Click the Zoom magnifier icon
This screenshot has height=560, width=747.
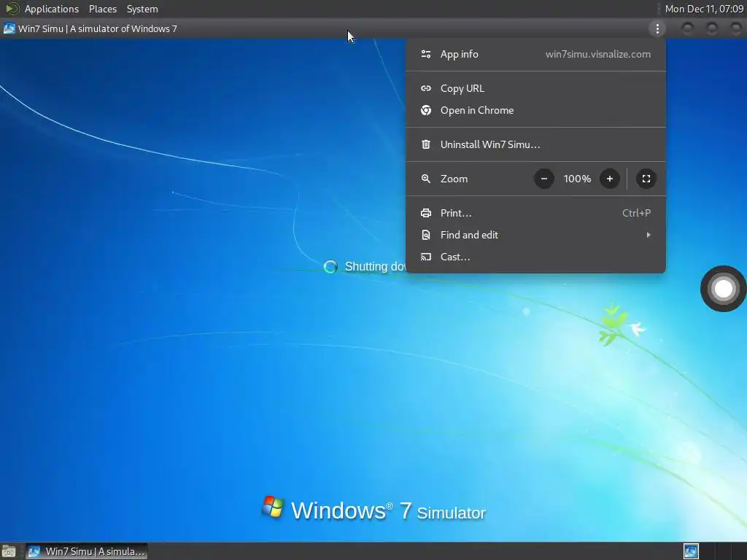[x=426, y=179]
